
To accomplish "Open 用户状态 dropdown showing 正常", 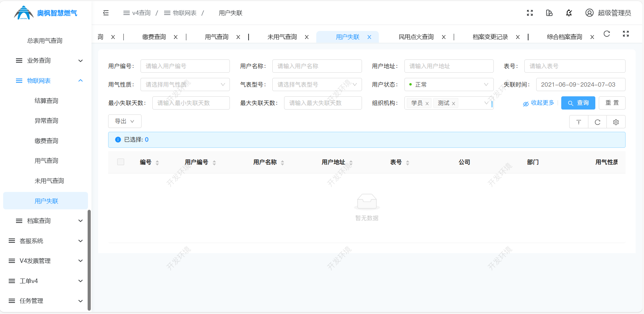I will pos(449,84).
